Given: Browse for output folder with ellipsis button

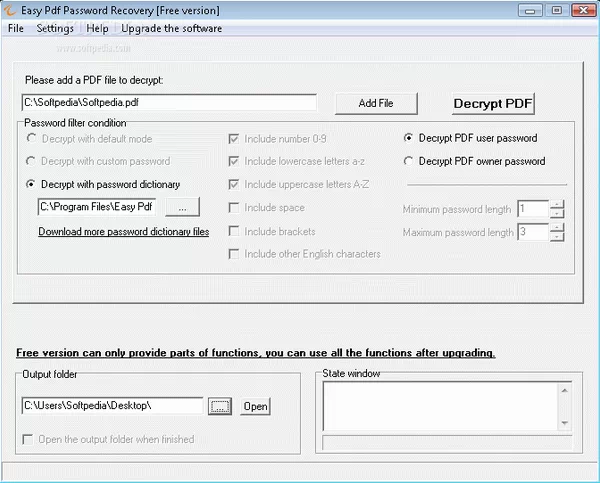Looking at the screenshot, I should pos(221,406).
